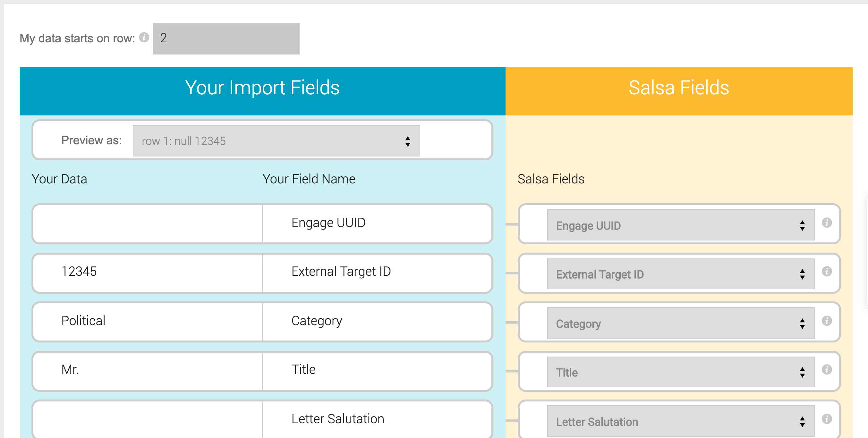Click the 'Political' data cell
868x438 pixels.
coord(148,322)
